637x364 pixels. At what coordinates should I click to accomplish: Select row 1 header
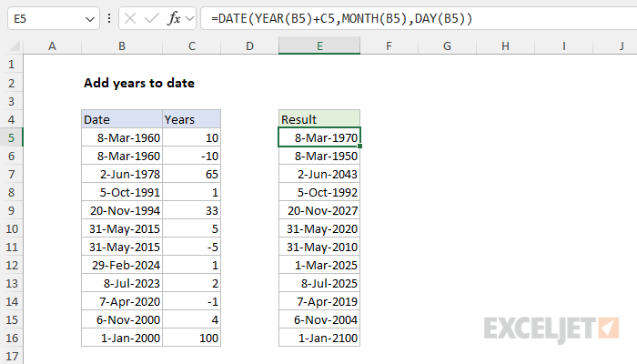[x=11, y=65]
